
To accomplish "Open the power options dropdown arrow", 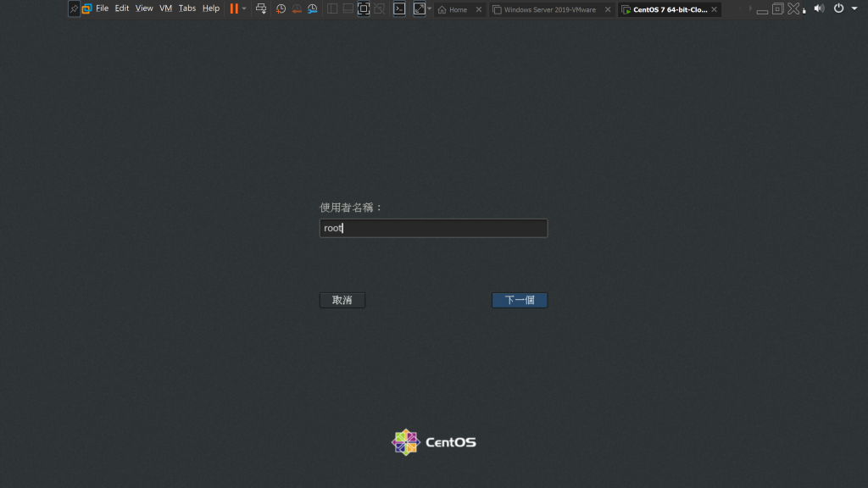I will [244, 8].
